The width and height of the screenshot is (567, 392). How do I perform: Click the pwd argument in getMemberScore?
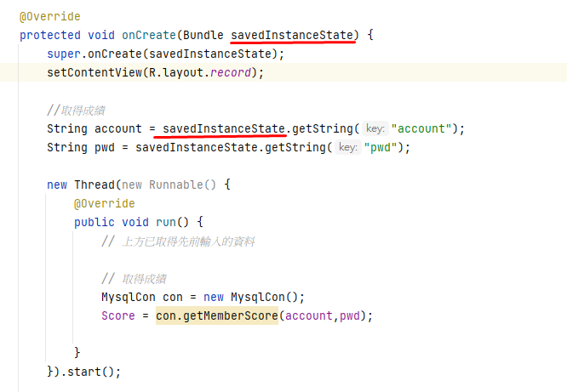(x=350, y=315)
